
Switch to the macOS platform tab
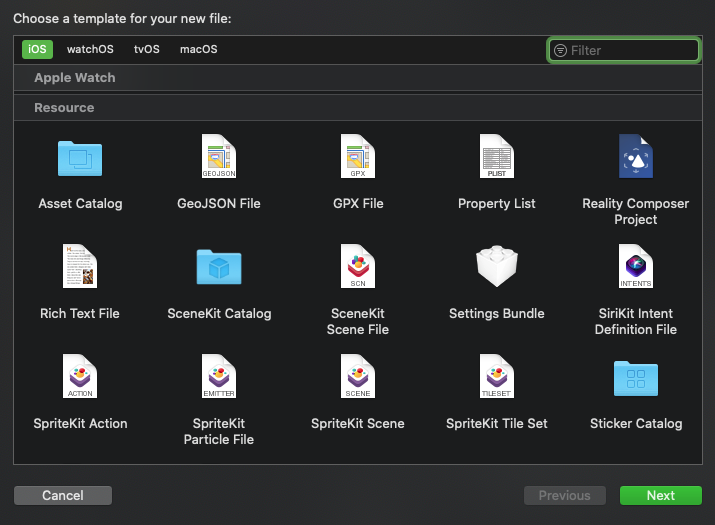click(199, 49)
